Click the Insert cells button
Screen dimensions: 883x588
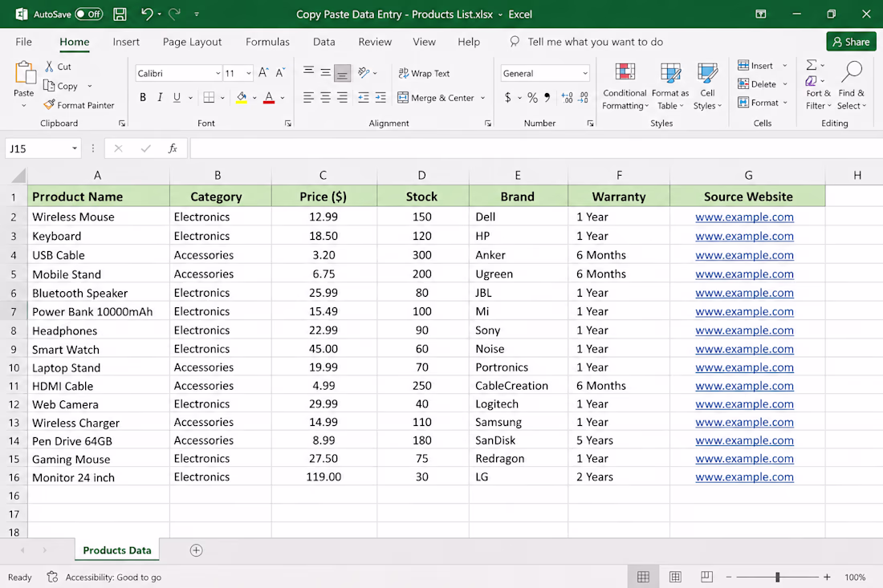tap(755, 66)
